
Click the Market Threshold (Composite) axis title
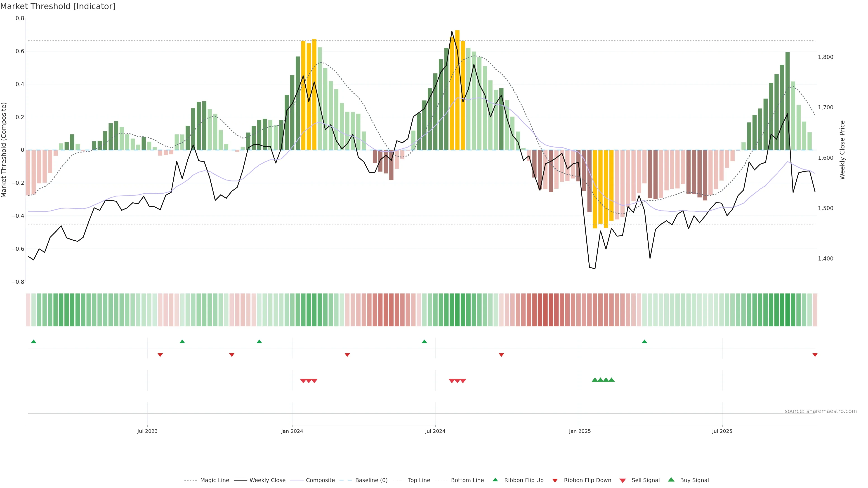pos(4,150)
